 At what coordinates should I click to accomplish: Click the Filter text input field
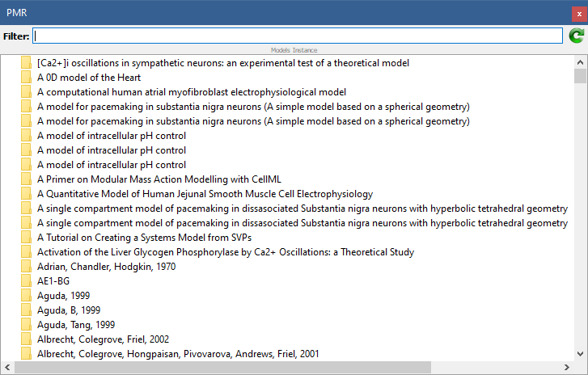coord(297,36)
